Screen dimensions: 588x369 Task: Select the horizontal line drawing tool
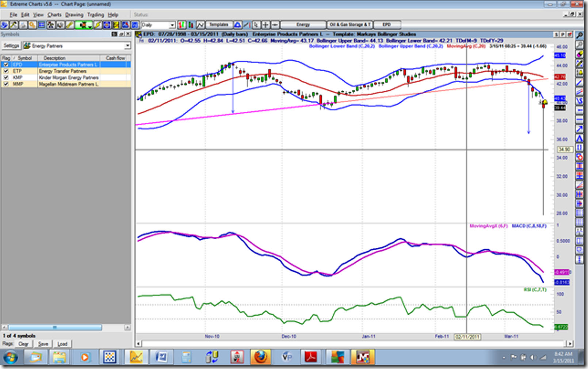pos(579,119)
